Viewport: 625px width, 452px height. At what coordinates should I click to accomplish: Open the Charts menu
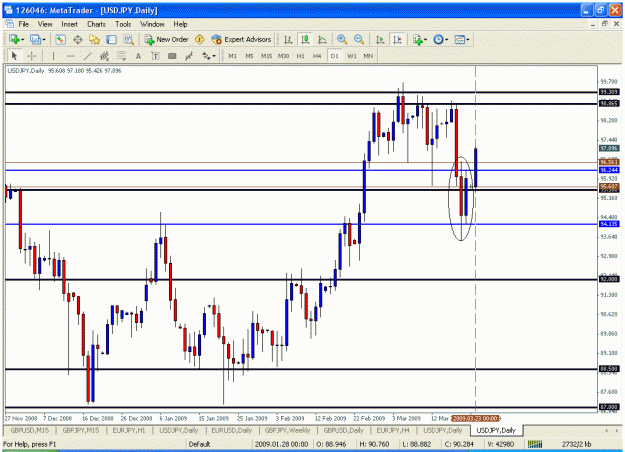(96, 24)
